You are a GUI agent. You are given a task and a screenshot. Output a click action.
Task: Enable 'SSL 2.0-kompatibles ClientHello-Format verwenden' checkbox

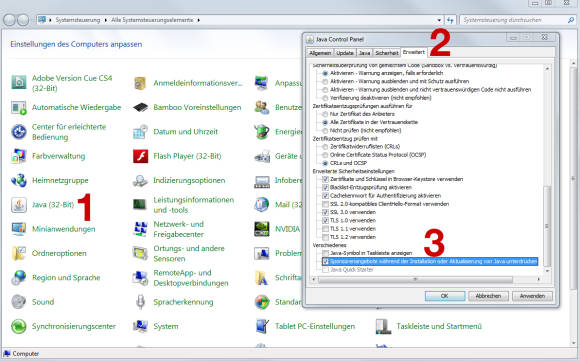pyautogui.click(x=325, y=204)
